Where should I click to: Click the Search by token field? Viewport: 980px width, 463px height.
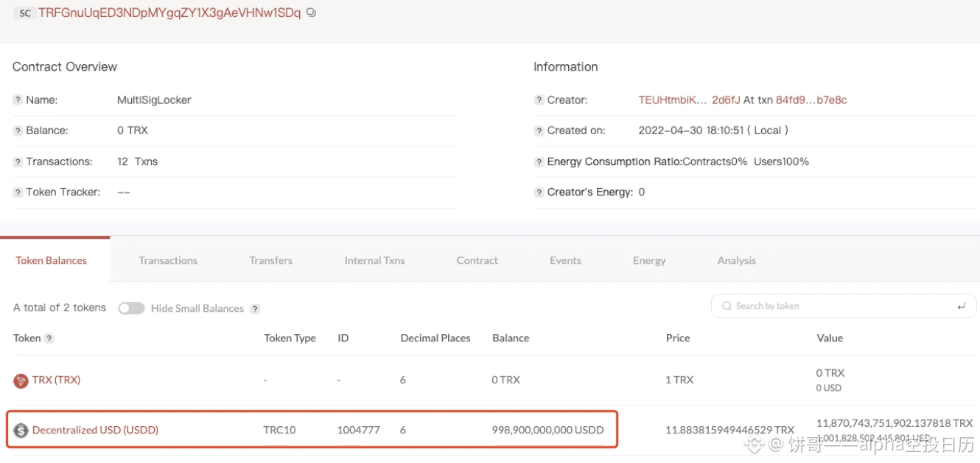pyautogui.click(x=844, y=306)
